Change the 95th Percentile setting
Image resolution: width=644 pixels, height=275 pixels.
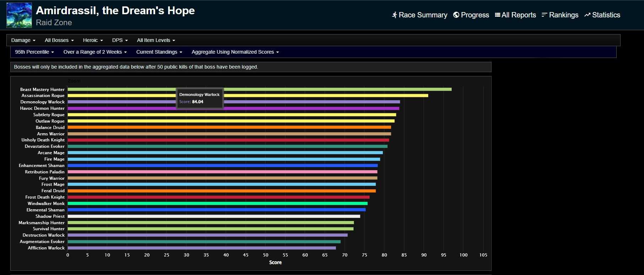pos(34,52)
